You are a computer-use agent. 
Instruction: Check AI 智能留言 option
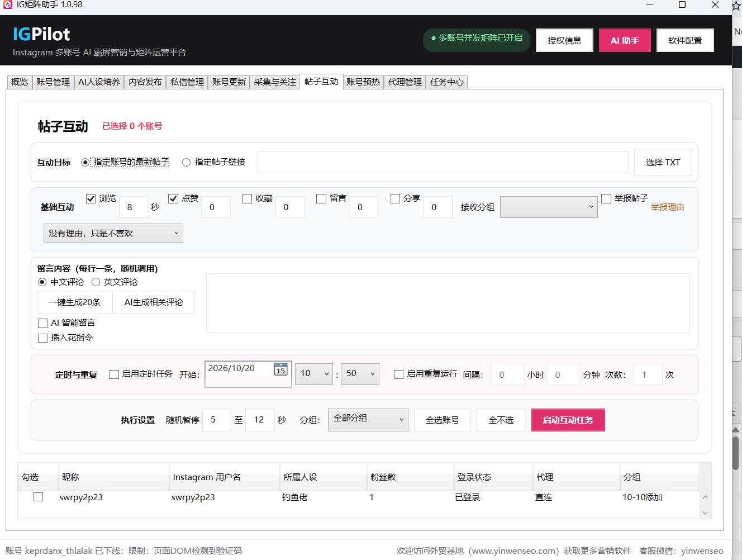[x=42, y=323]
